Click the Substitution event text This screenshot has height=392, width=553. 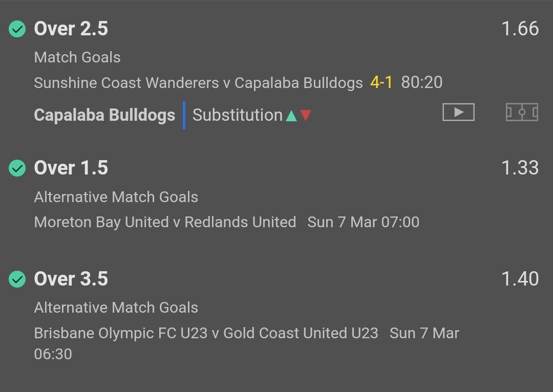tap(237, 116)
